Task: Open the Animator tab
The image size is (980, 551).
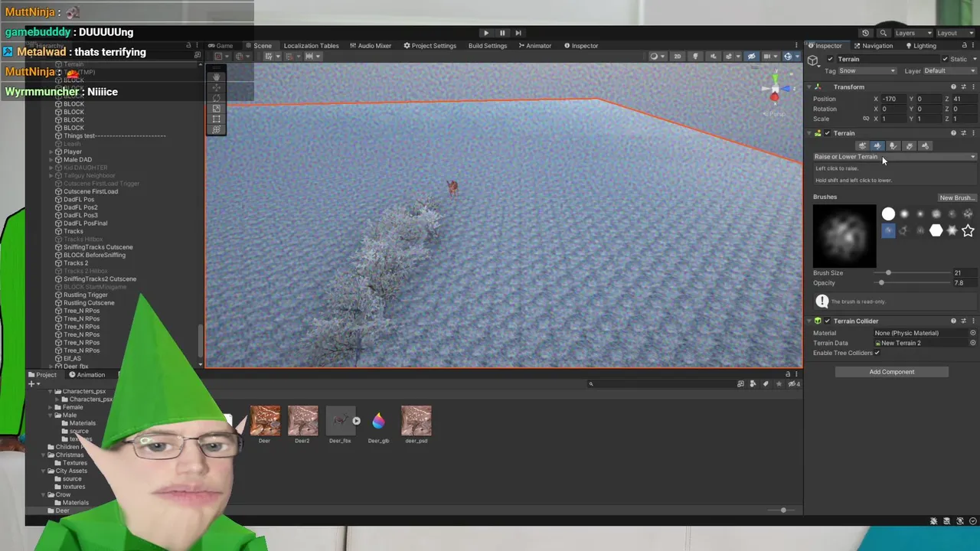Action: click(x=534, y=46)
